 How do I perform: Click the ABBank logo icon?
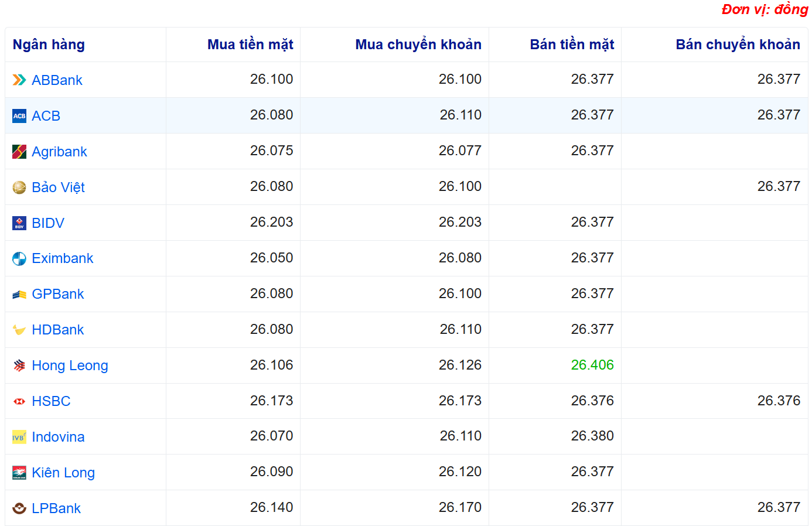click(19, 80)
